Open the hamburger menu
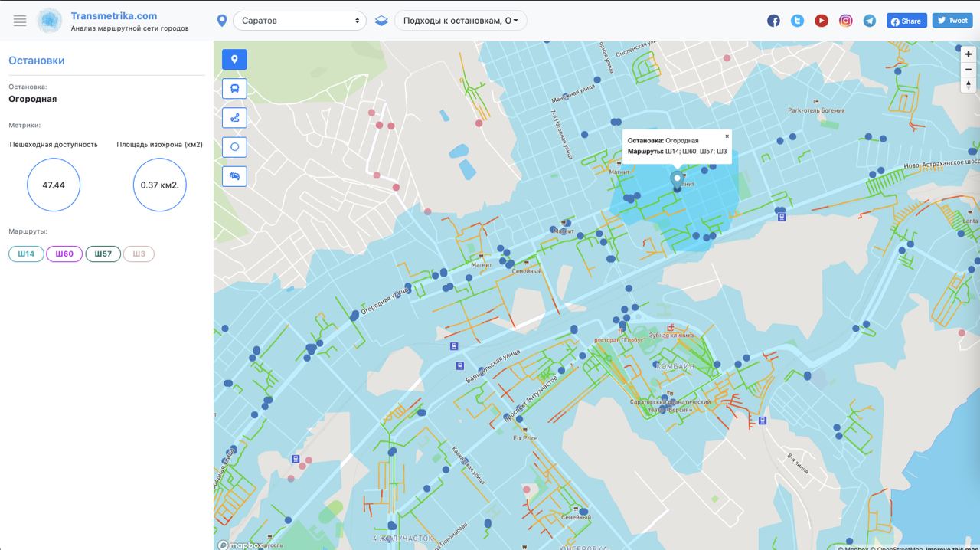 pos(20,21)
